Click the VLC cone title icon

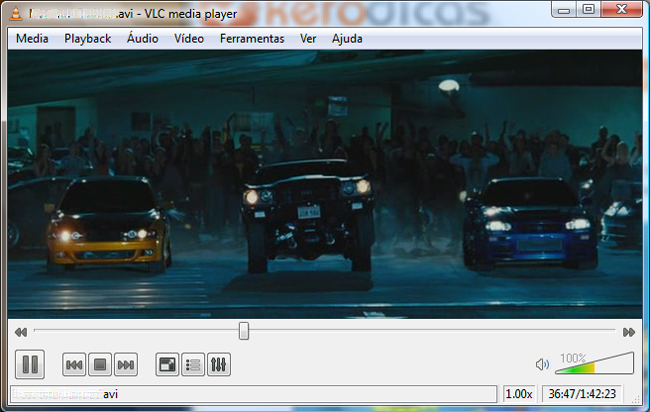pyautogui.click(x=16, y=14)
